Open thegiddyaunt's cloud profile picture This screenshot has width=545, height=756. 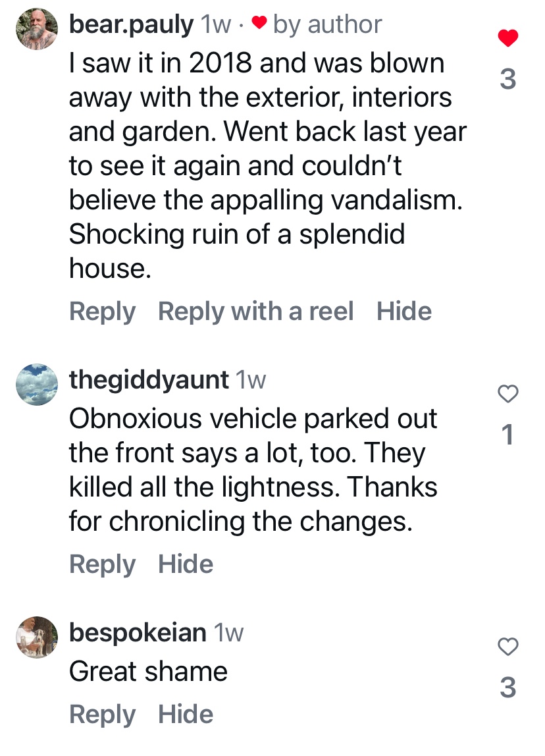(x=36, y=384)
